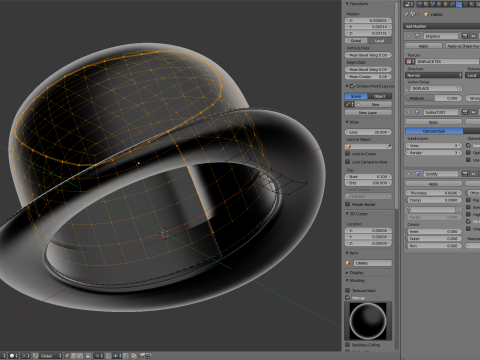
Task: Collapse the Displace modifier panel
Action: point(409,36)
